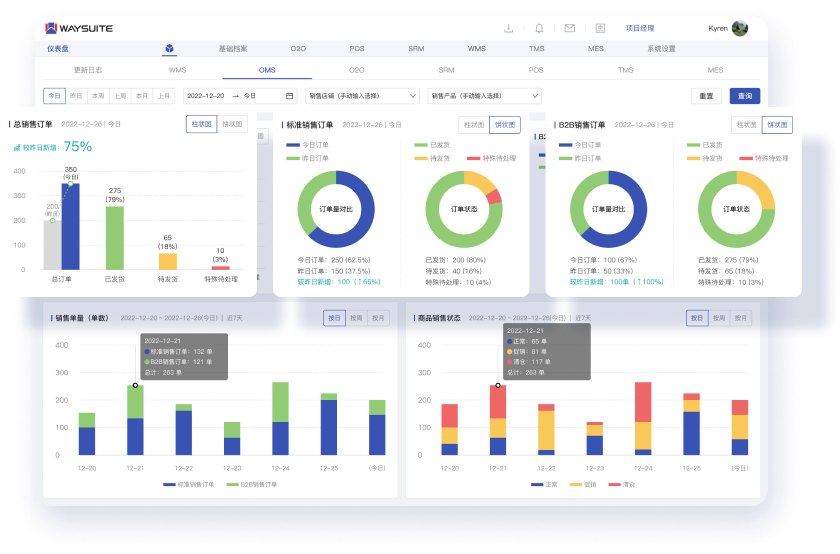Click the blue cube module icon
840x554 pixels.
170,48
